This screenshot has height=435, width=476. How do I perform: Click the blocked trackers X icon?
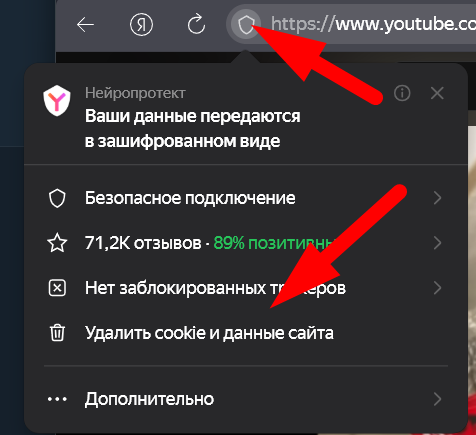57,288
